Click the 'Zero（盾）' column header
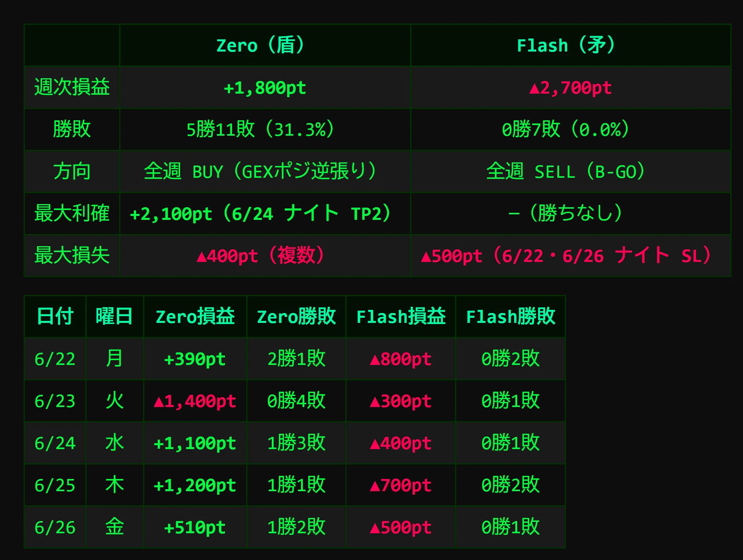 pyautogui.click(x=265, y=45)
